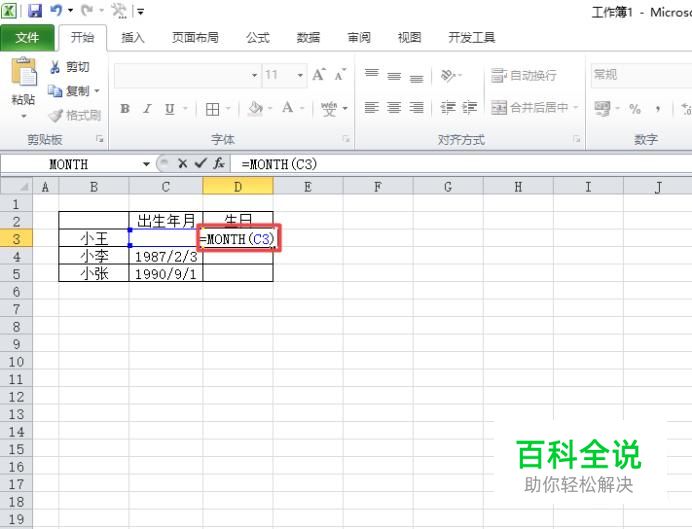
Task: Click the 文 phonetic guide icon
Action: [329, 109]
